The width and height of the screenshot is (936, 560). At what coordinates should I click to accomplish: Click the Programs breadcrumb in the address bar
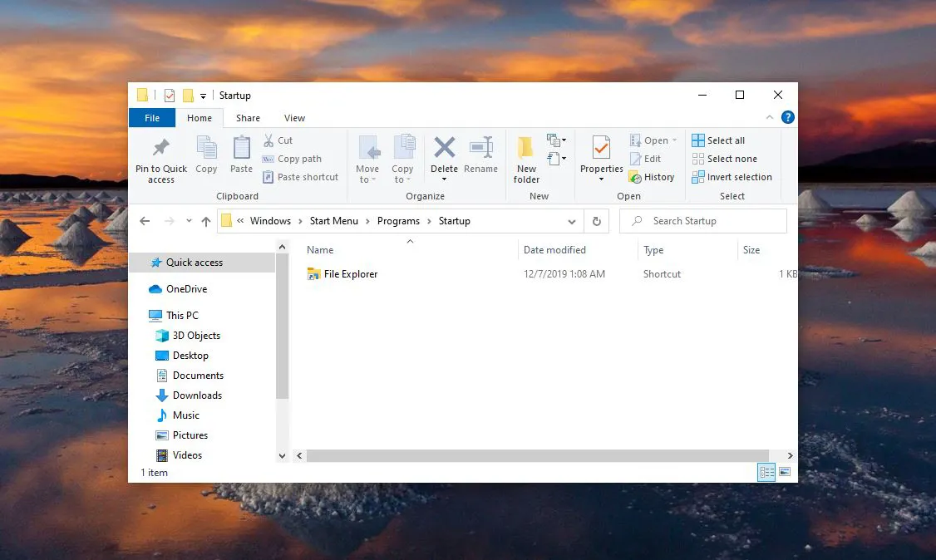(398, 221)
